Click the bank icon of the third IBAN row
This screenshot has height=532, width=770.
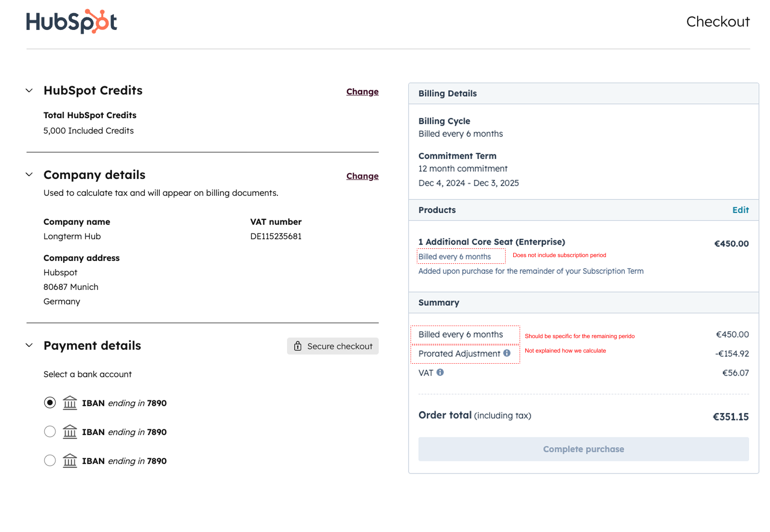pyautogui.click(x=70, y=461)
